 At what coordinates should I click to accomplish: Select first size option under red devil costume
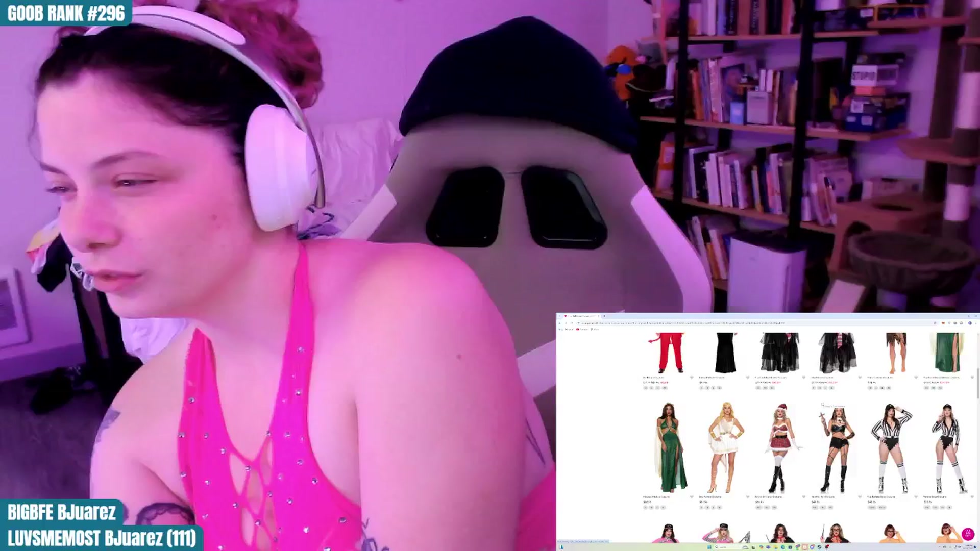(646, 388)
